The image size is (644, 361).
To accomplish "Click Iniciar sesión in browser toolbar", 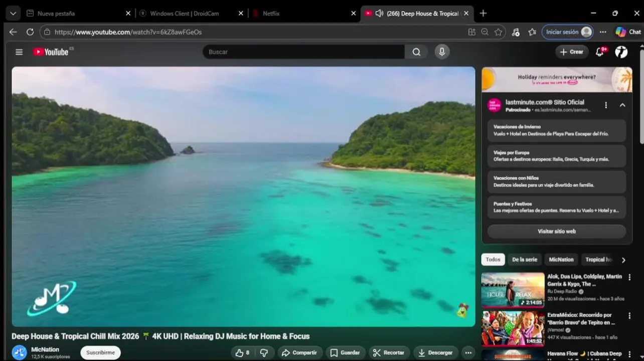I will pyautogui.click(x=568, y=32).
